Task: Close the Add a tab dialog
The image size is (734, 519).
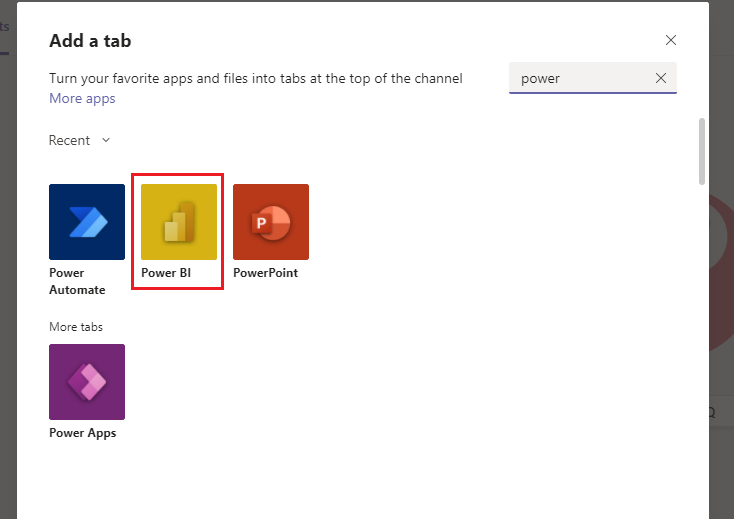Action: coord(671,41)
